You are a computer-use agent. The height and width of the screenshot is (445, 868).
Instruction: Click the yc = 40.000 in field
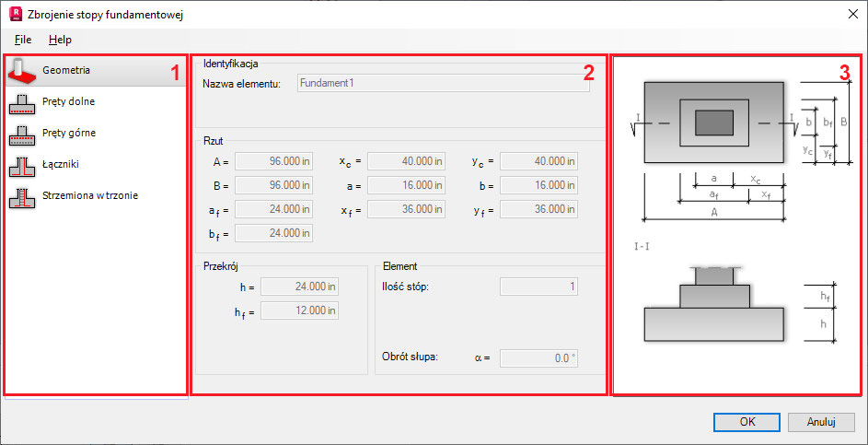point(538,162)
